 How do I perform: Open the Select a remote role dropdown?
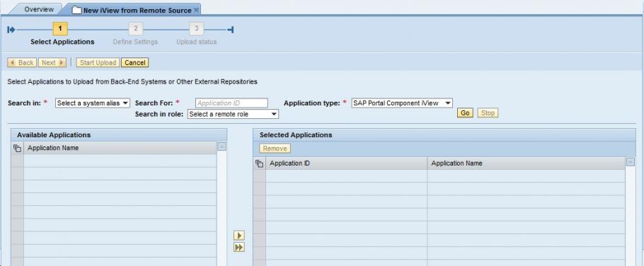tap(233, 114)
